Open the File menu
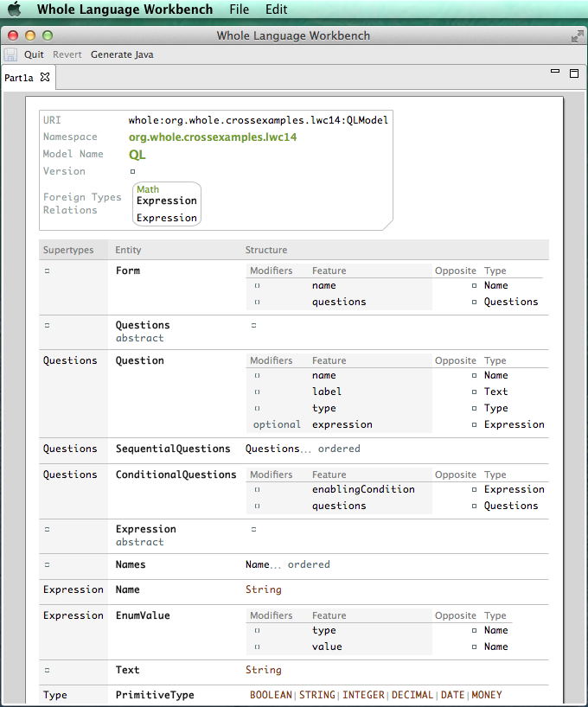Screen dimensions: 588x707 coord(239,9)
